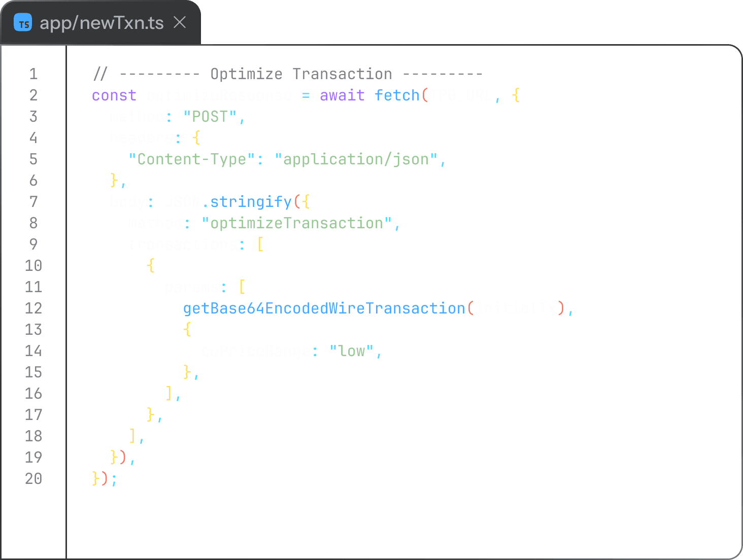Click the await keyword on line 2

(x=342, y=95)
